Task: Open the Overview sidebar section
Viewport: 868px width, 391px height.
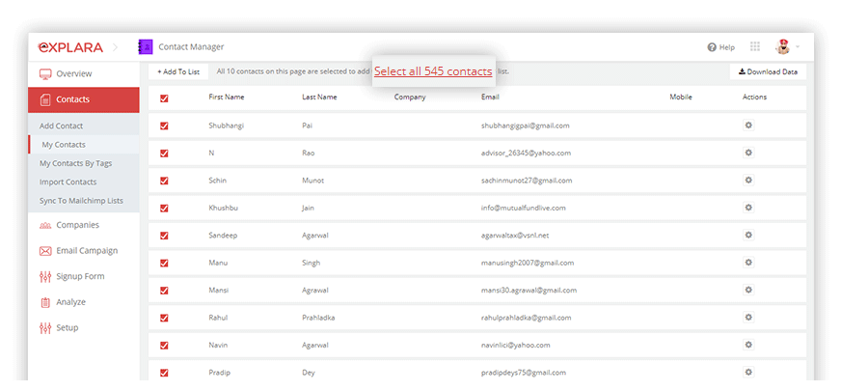Action: [84, 73]
